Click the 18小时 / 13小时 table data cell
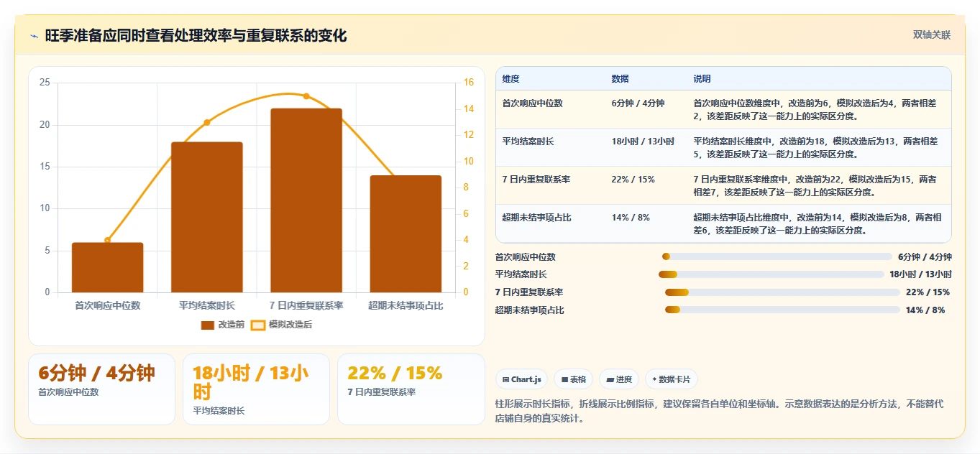Screen dimensions: 980x454 643,142
